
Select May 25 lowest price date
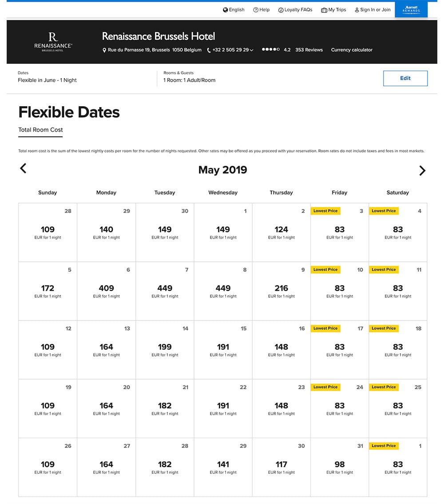398,408
